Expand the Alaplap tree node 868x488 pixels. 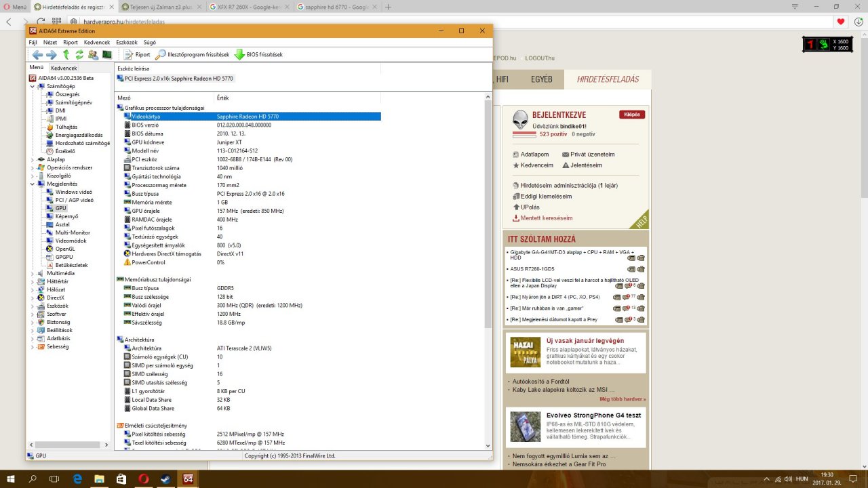pyautogui.click(x=33, y=159)
